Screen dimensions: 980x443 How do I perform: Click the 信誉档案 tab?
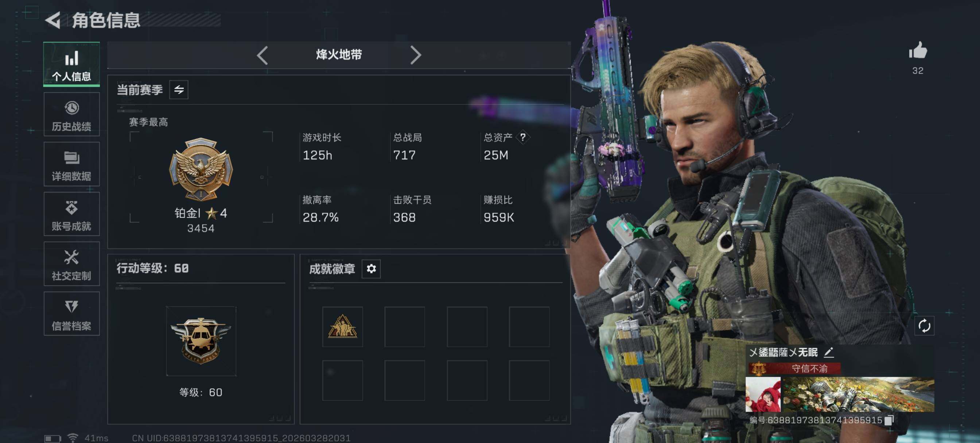[x=71, y=314]
